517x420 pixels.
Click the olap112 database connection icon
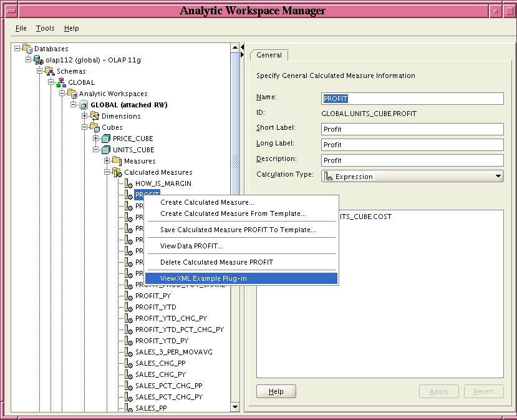(38, 60)
